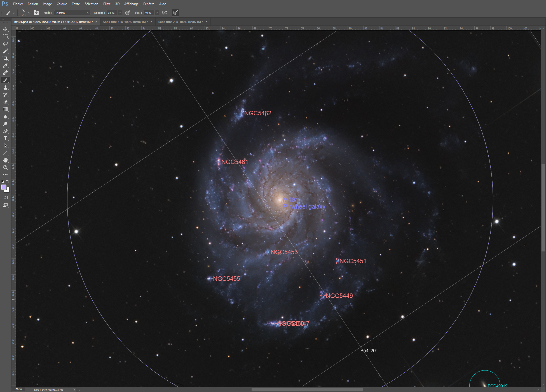Open the background color picker swatch
546x392 pixels.
pos(8,191)
